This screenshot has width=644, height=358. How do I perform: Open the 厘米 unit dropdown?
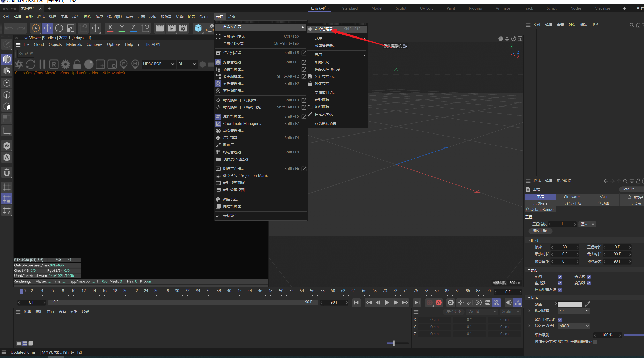tap(587, 224)
